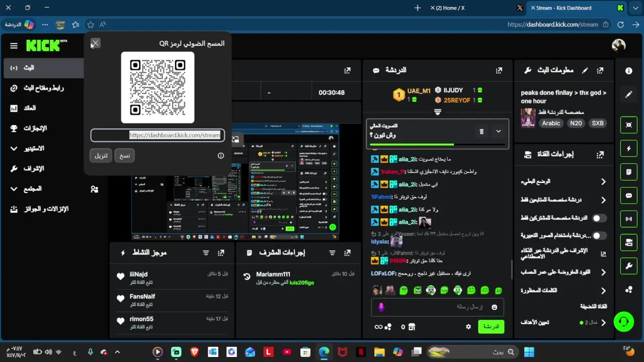Pop out the معلومات البث panel
644x362 pixels.
[x=600, y=70]
